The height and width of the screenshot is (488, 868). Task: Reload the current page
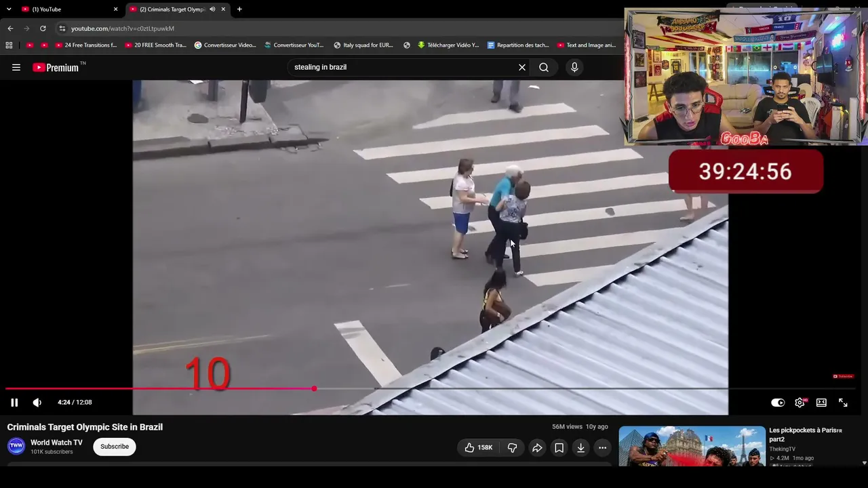(43, 28)
